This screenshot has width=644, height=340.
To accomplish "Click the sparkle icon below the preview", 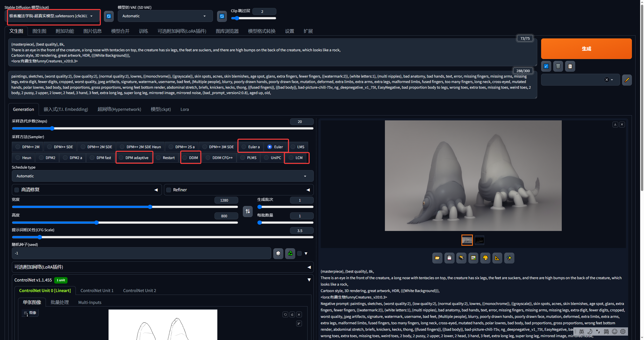I will point(509,258).
